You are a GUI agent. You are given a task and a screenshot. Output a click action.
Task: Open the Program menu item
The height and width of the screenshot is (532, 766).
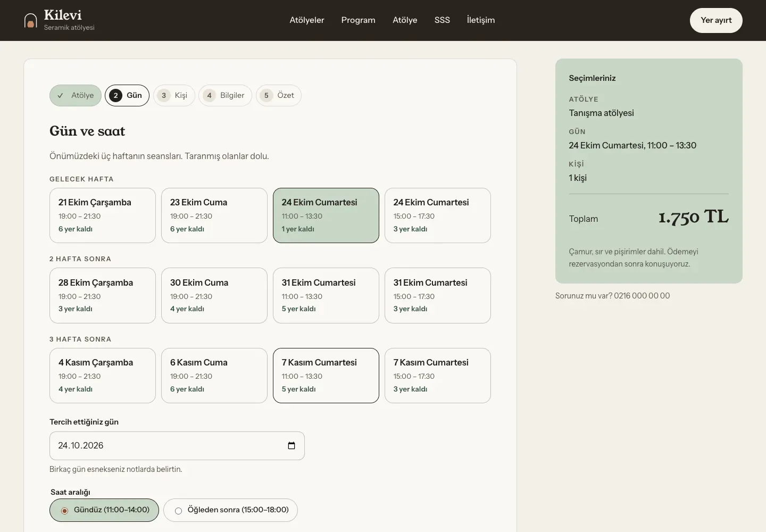pos(359,20)
